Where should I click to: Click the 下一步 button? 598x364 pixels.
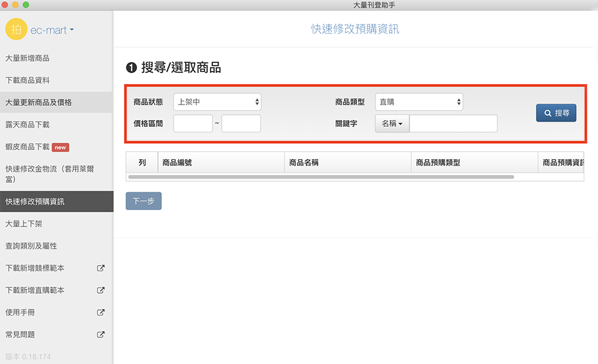[143, 201]
